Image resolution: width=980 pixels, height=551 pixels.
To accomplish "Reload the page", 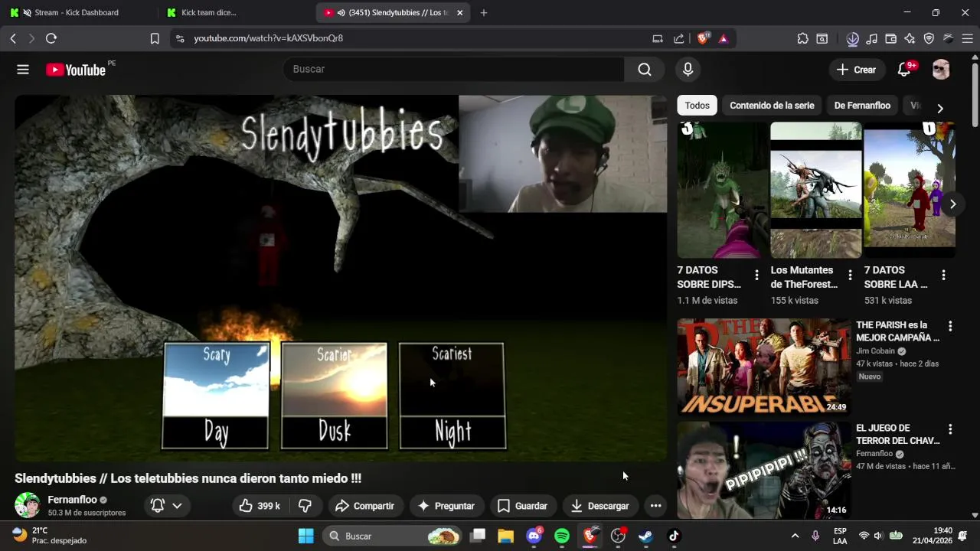I will click(x=51, y=38).
